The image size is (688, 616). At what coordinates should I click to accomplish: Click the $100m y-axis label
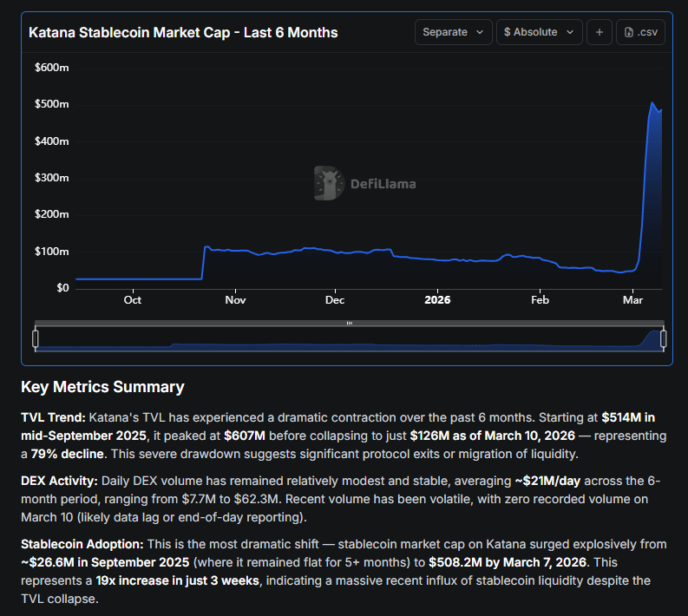pos(52,252)
